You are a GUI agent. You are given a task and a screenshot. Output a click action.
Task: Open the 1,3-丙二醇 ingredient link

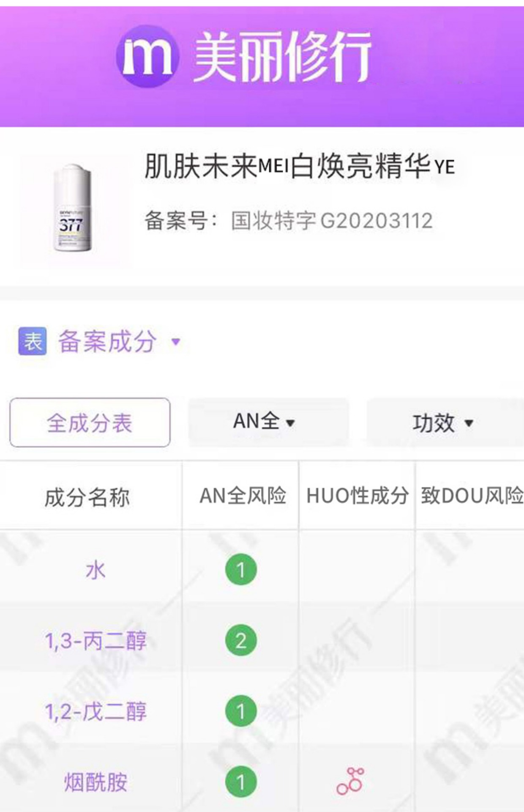coord(96,641)
